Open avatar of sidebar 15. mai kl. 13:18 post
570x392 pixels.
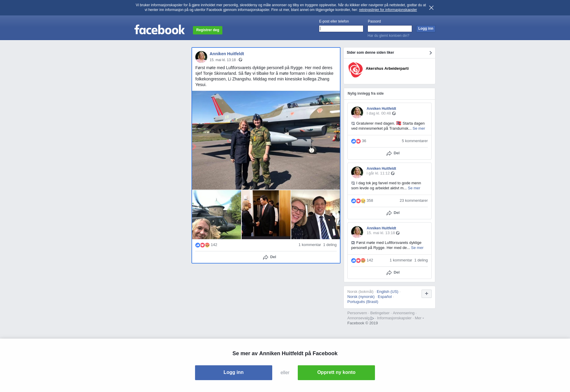coord(357,232)
